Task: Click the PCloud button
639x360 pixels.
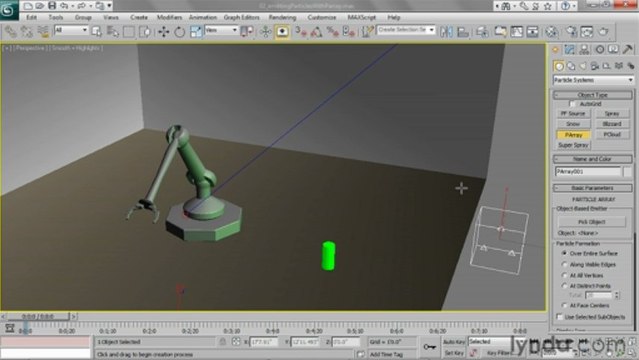Action: tap(612, 135)
